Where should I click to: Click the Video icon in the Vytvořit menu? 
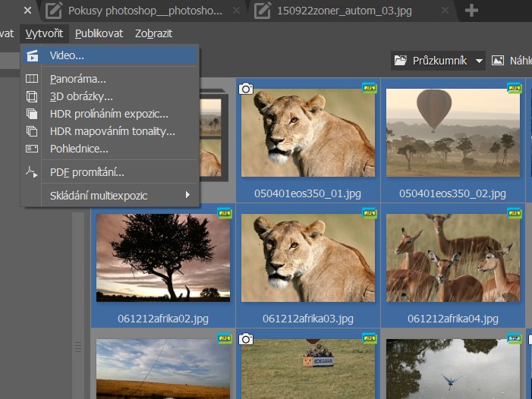pyautogui.click(x=32, y=55)
